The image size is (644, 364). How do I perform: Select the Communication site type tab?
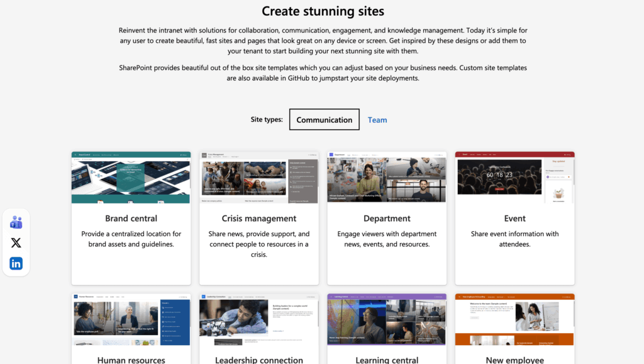tap(324, 120)
